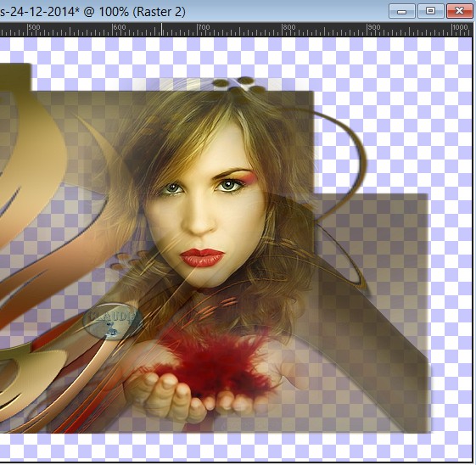
Task: Click the 900 mark on the ruler
Action: pos(373,27)
